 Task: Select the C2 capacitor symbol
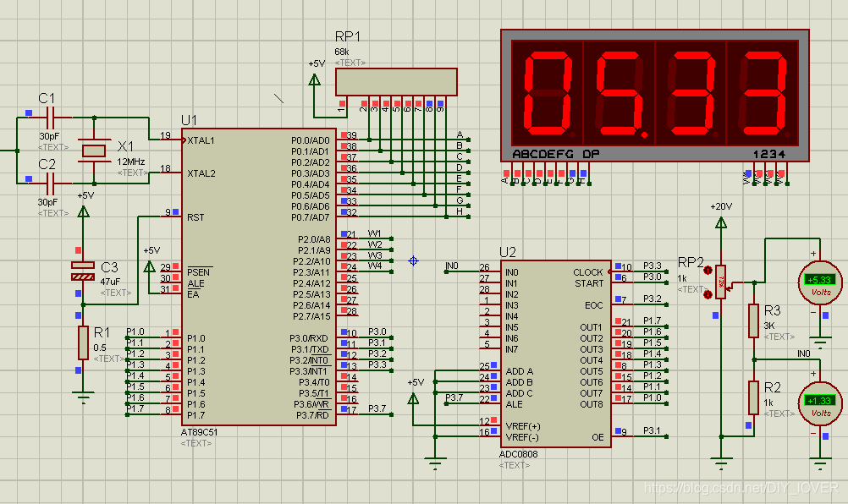coord(50,184)
